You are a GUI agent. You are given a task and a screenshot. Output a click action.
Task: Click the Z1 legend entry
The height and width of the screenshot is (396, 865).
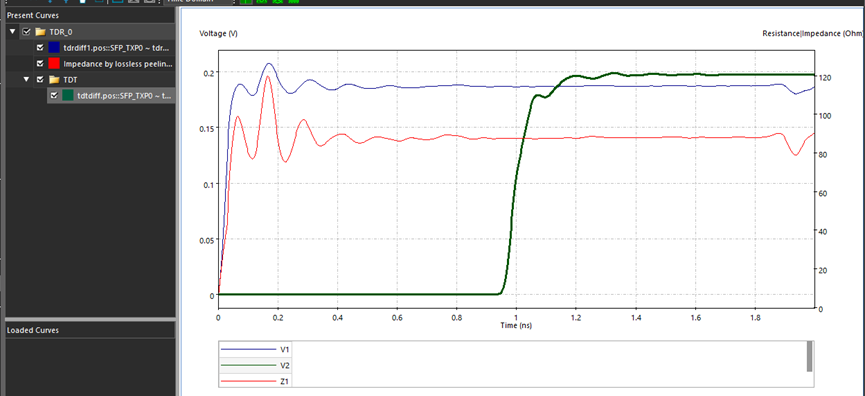coord(255,381)
